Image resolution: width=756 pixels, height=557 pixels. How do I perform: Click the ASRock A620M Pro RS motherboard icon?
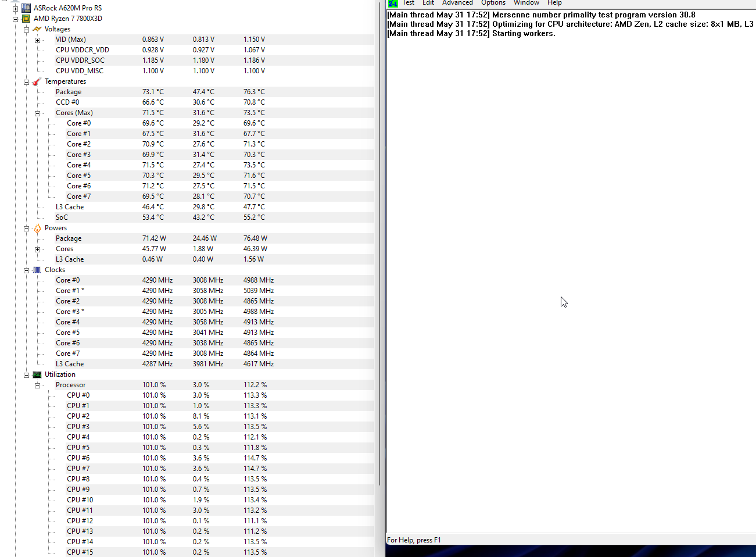26,8
